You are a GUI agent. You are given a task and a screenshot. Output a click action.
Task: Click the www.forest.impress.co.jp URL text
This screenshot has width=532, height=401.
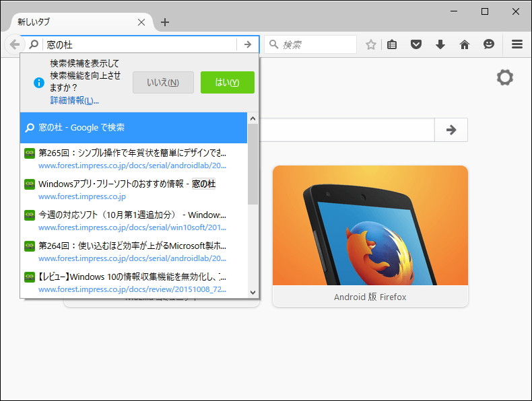(x=82, y=196)
